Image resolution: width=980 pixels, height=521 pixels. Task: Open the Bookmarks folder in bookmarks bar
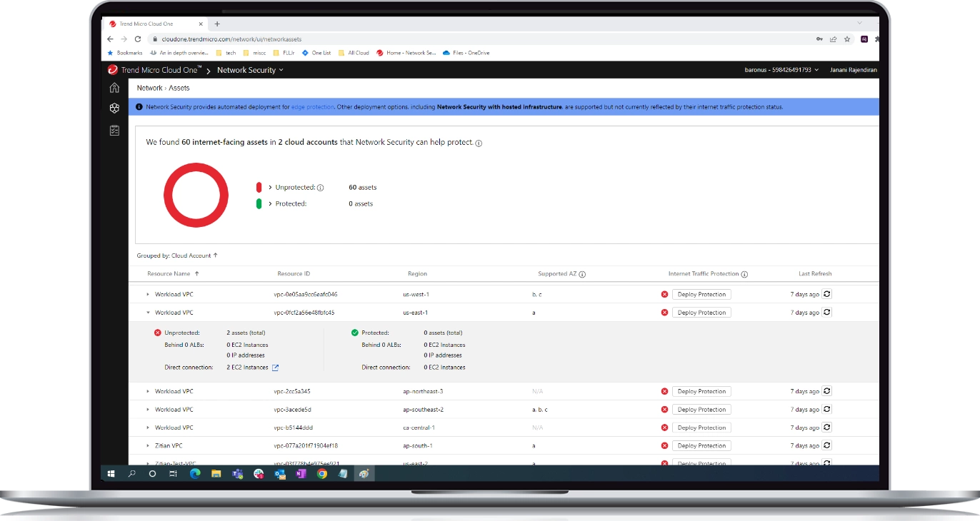point(125,53)
